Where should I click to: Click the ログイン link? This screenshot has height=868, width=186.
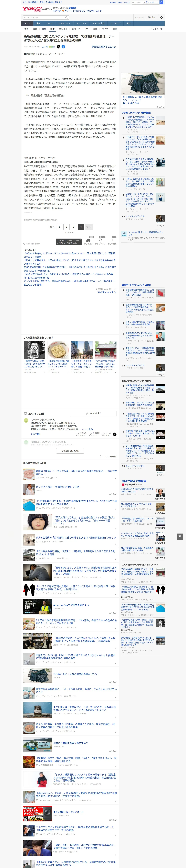[x=57, y=11]
